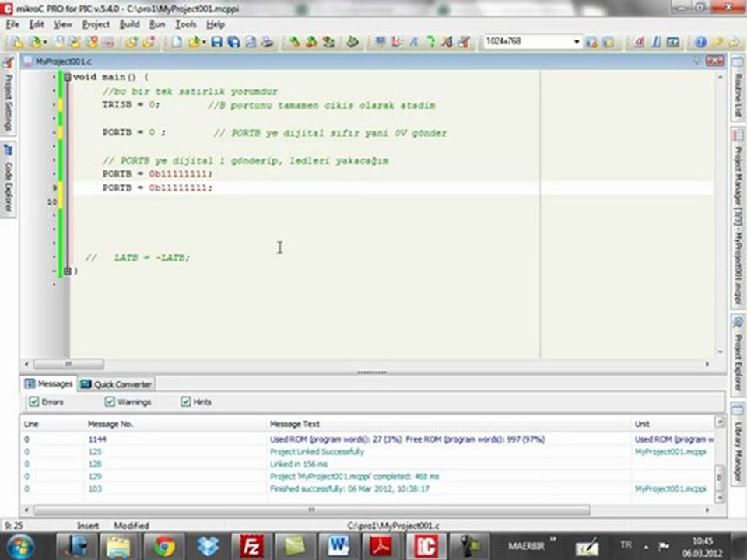Click the Print icon
The image size is (747, 560).
[x=267, y=42]
